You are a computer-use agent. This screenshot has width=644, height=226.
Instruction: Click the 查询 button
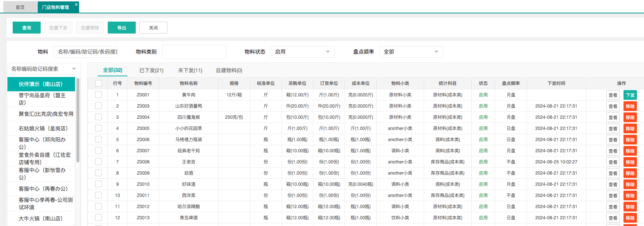coord(26,28)
